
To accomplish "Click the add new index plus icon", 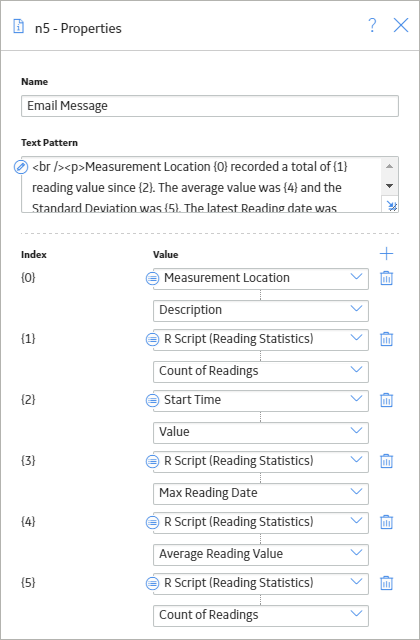I will click(386, 254).
